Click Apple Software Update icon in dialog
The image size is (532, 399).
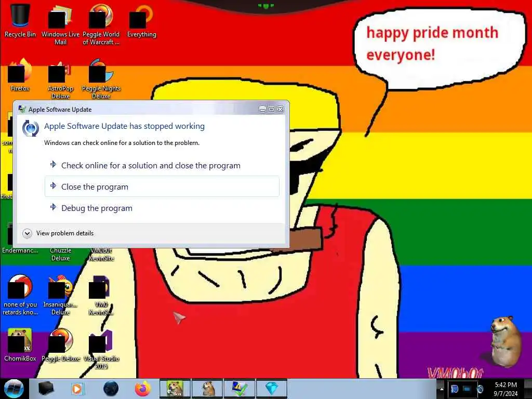pos(30,128)
